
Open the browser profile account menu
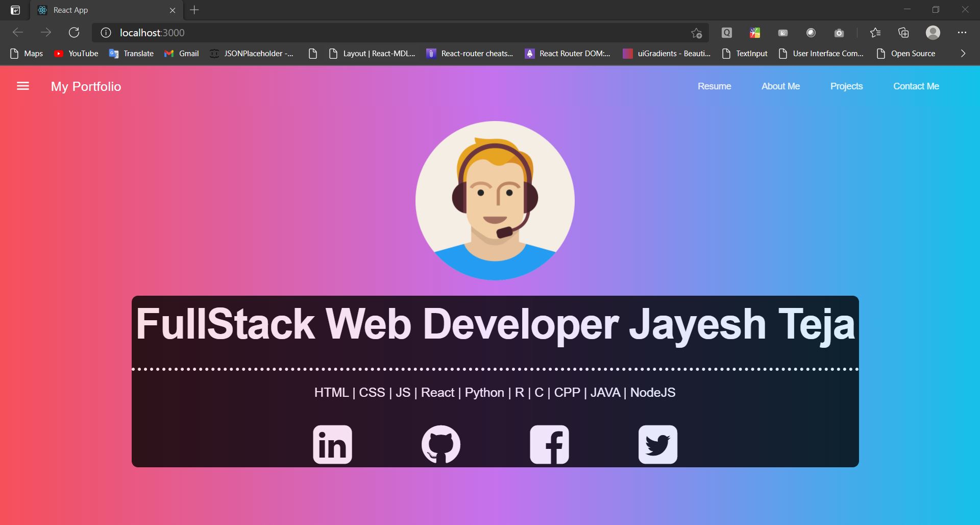pos(934,32)
